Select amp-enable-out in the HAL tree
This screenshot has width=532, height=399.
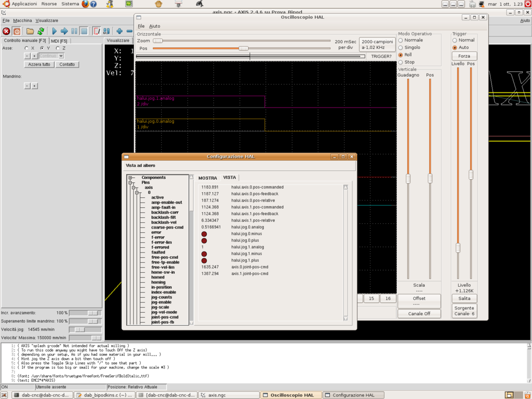coord(167,203)
